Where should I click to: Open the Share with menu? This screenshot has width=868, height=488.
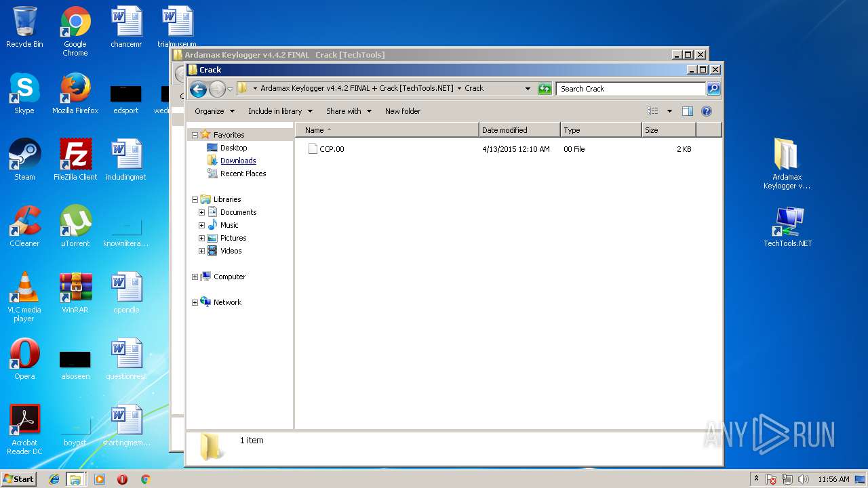point(349,111)
